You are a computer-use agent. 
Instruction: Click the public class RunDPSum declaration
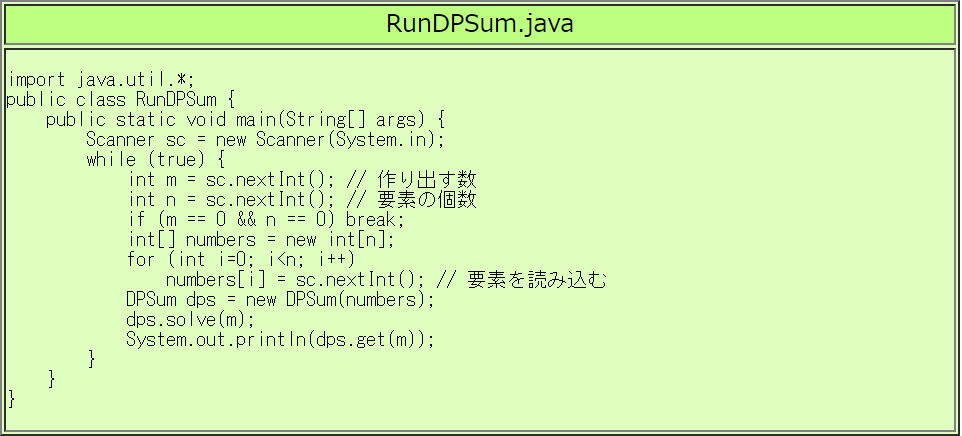coord(120,99)
